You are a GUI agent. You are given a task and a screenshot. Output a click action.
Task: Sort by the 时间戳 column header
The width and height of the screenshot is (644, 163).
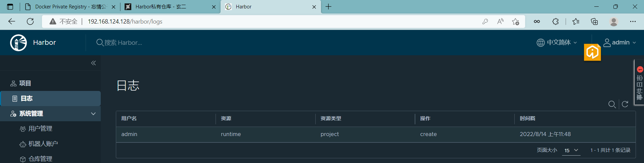pyautogui.click(x=527, y=119)
